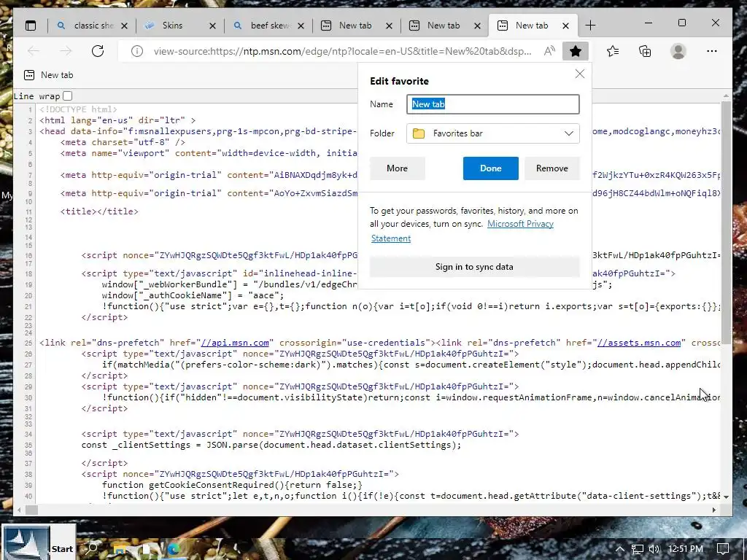This screenshot has width=747, height=560.
Task: Open the Favorites list icon
Action: coord(613,51)
